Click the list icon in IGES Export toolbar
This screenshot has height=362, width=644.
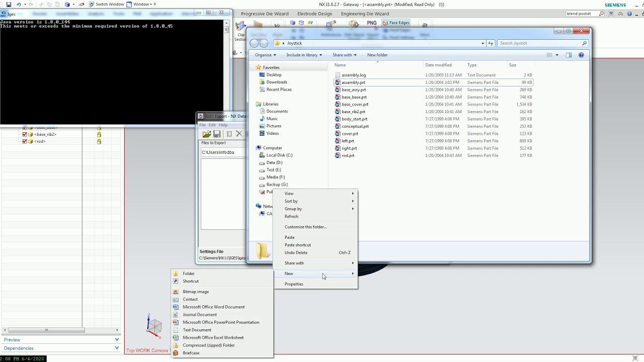[x=228, y=134]
